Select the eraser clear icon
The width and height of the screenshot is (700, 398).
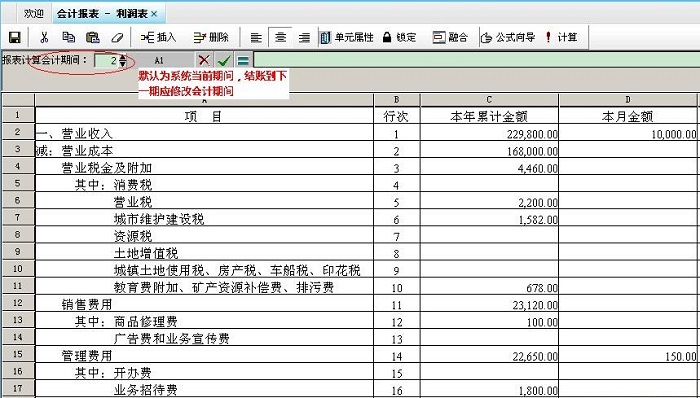pyautogui.click(x=117, y=37)
